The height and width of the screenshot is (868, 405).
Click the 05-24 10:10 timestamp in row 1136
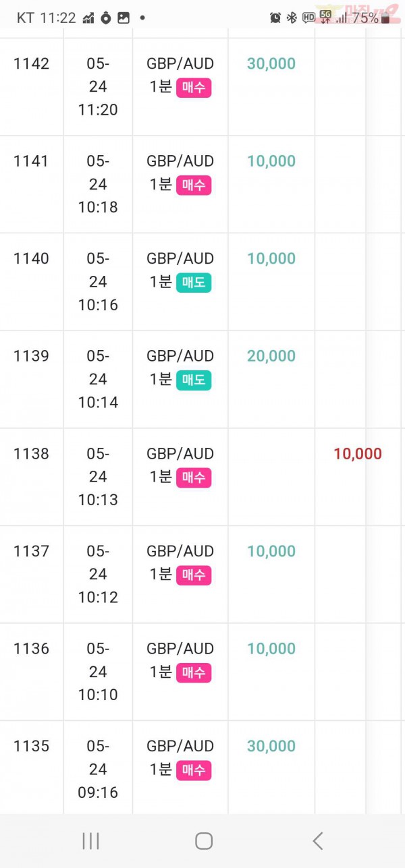[x=98, y=672]
